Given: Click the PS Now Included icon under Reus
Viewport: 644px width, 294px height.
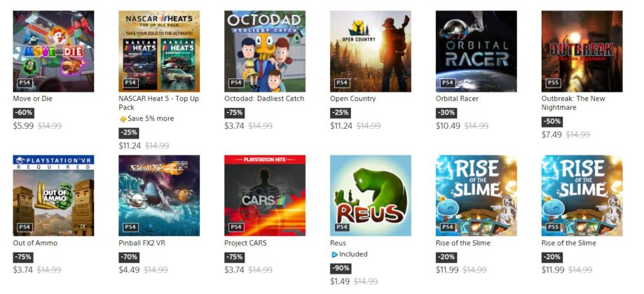Looking at the screenshot, I should pos(334,255).
